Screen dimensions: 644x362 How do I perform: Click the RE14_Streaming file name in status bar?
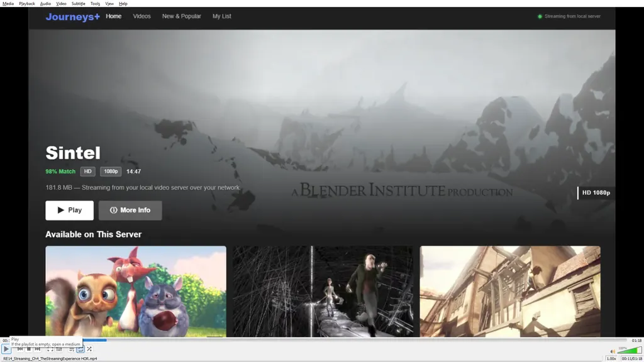(x=50, y=359)
